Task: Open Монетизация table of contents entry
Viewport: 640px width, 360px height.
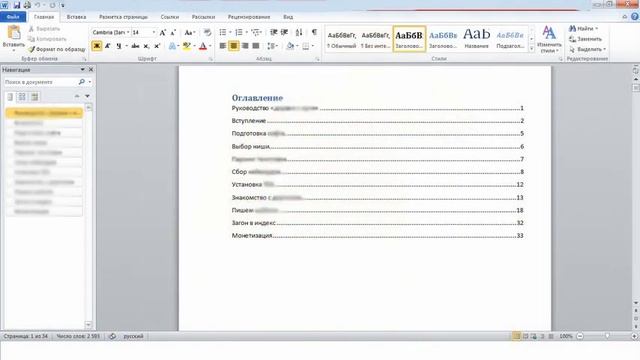Action: pos(378,236)
